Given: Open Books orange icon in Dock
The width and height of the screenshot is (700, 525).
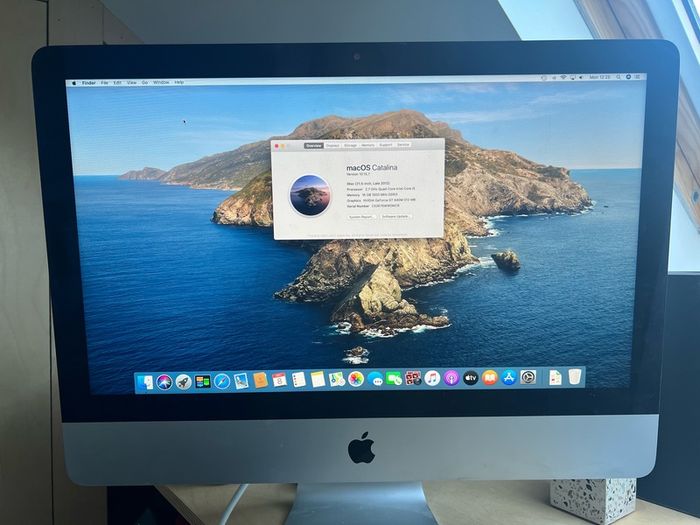Looking at the screenshot, I should (x=490, y=378).
